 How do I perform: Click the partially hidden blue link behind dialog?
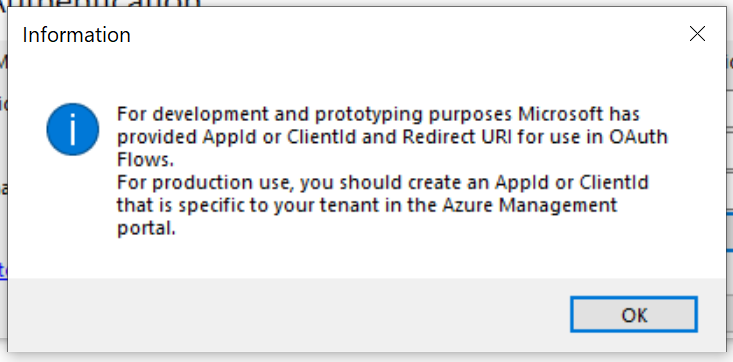(x=3, y=270)
